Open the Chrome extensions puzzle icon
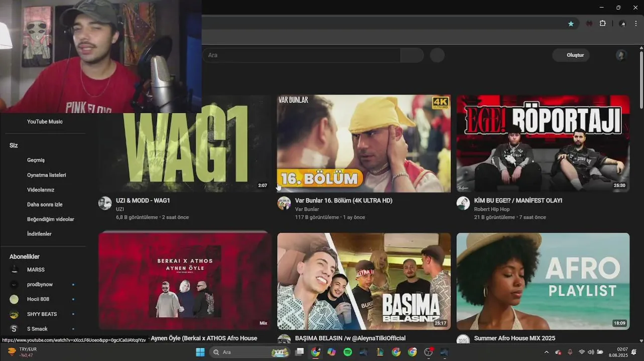Viewport: 644px width, 361px height. (603, 24)
